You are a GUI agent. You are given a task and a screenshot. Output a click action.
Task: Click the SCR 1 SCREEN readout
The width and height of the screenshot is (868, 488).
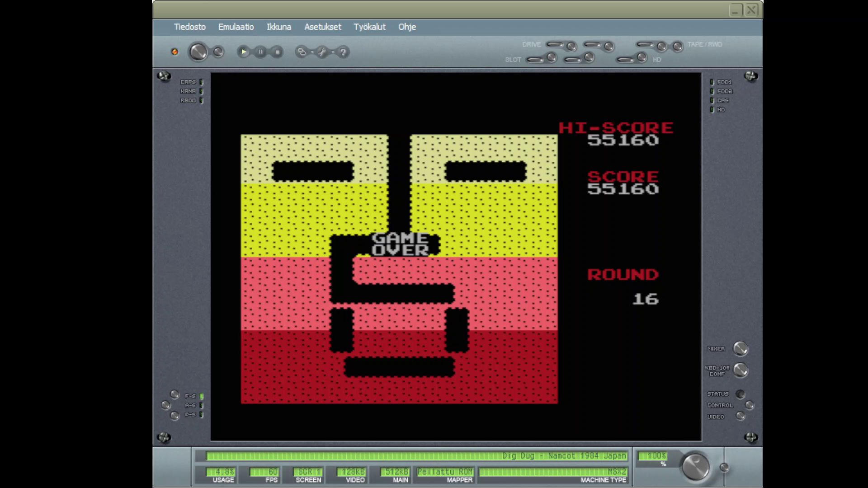(x=308, y=472)
